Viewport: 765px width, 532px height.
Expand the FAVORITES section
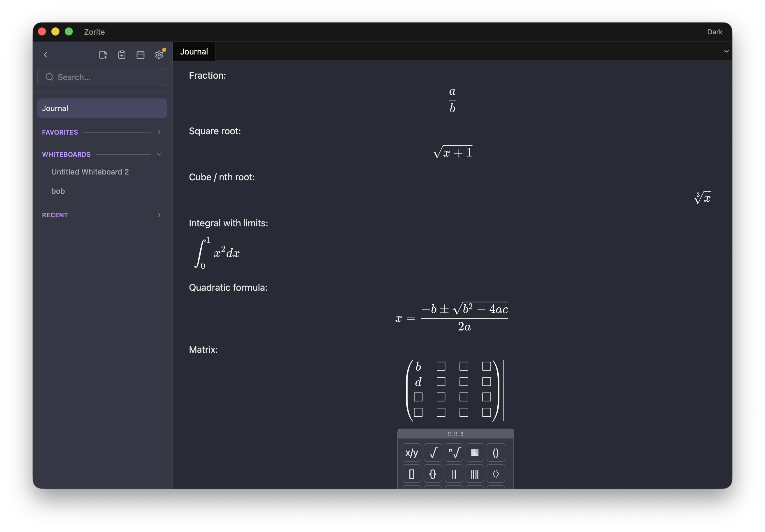(x=159, y=132)
